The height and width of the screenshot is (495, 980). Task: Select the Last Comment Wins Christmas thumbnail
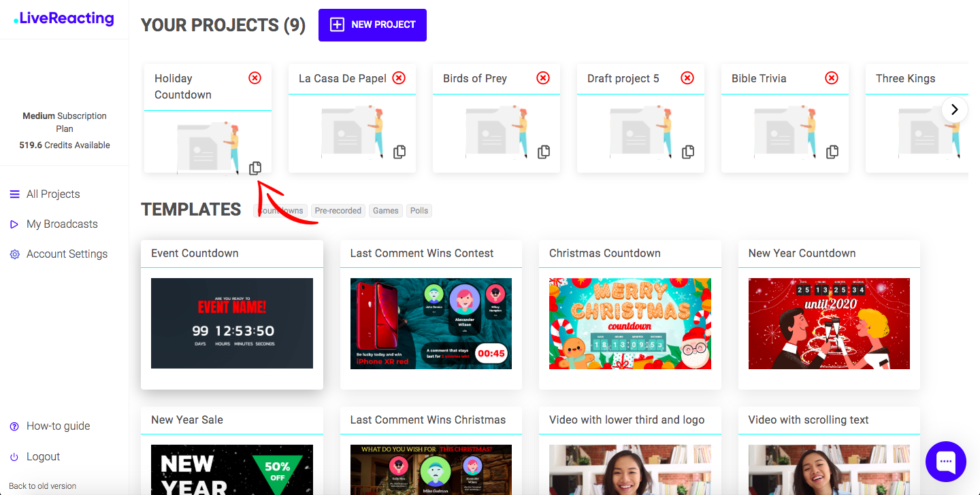pos(431,470)
